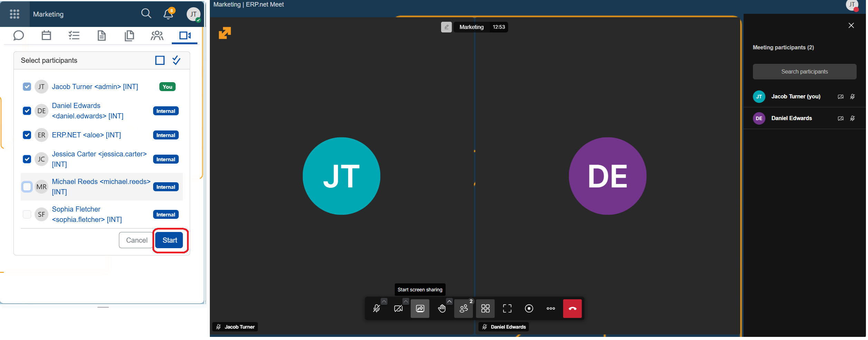Screen dimensions: 868x340
Task: Open the calendar tab
Action: pyautogui.click(x=46, y=36)
